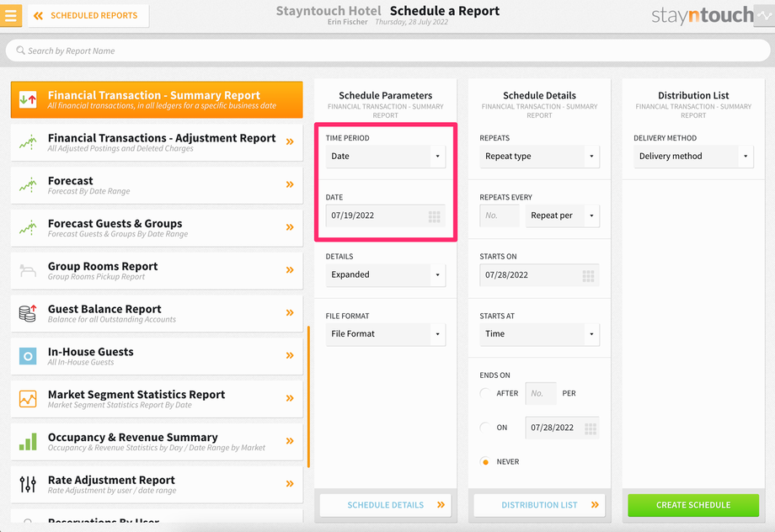This screenshot has width=775, height=532.
Task: Open the Repeat per dropdown
Action: pos(563,215)
